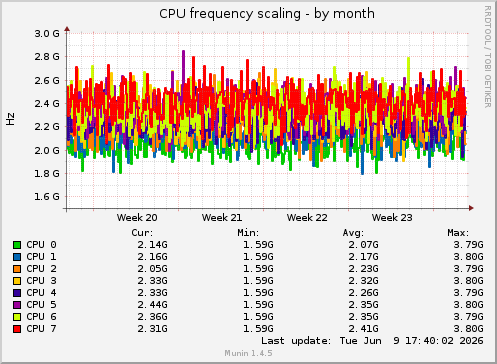This screenshot has height=364, width=497.
Task: Click the '2.0 G' y-axis label
Action: [47, 150]
